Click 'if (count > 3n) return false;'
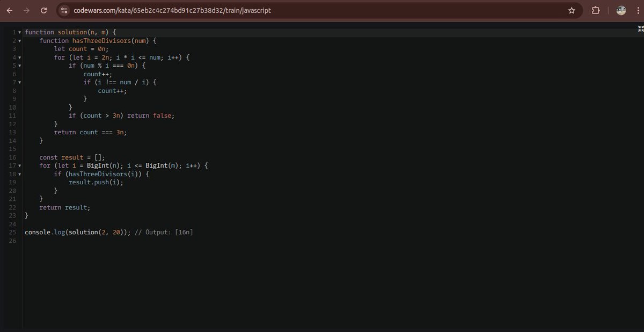 [x=122, y=116]
